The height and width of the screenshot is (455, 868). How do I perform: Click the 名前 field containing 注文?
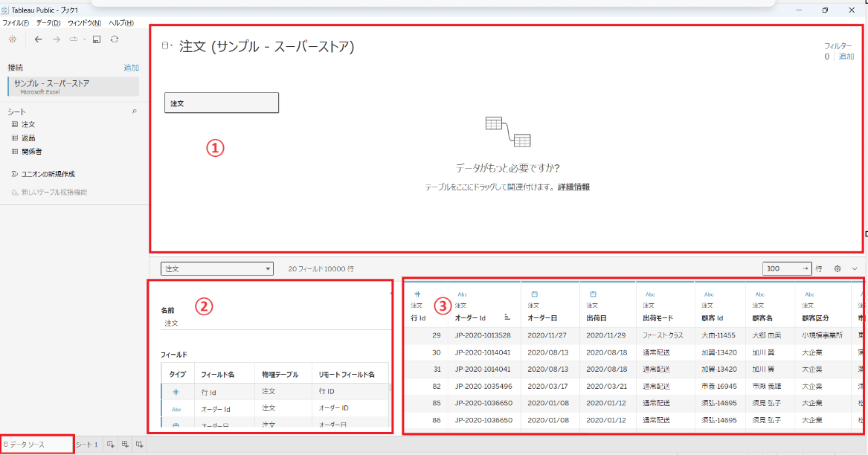click(276, 323)
